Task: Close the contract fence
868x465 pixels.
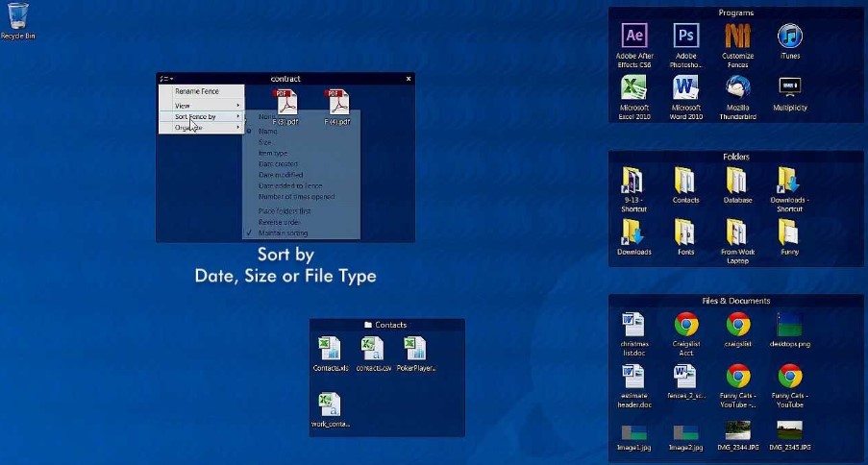Action: click(409, 79)
